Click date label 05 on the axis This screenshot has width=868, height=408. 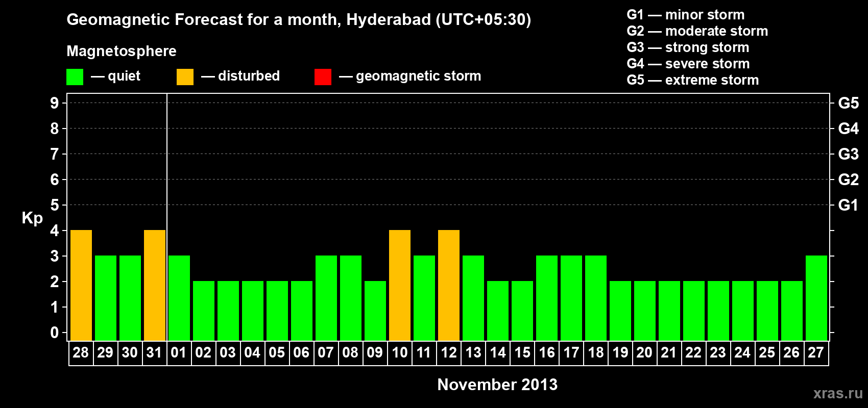277,352
